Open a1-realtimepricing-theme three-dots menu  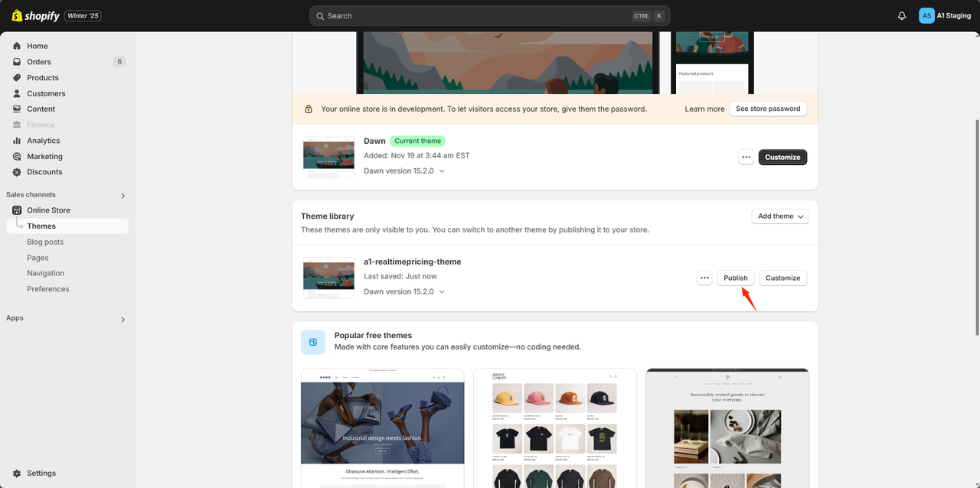click(x=704, y=278)
